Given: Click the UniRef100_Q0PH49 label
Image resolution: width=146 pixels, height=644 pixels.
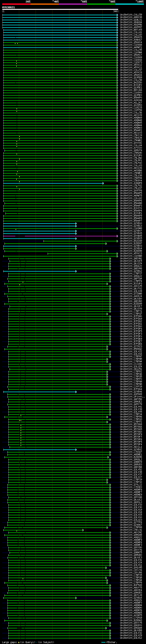Looking at the screenshot, I should [x=131, y=394].
